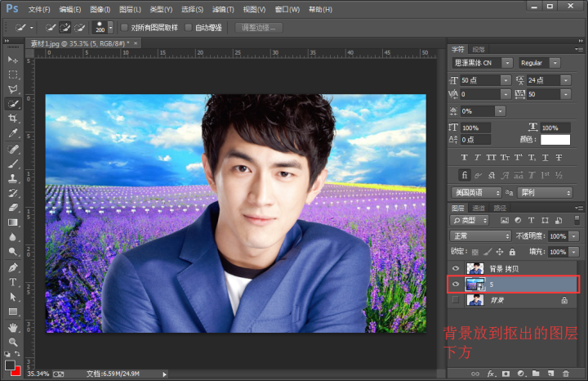Viewport: 588px width, 381px height.
Task: Select the Move tool
Action: (13, 60)
